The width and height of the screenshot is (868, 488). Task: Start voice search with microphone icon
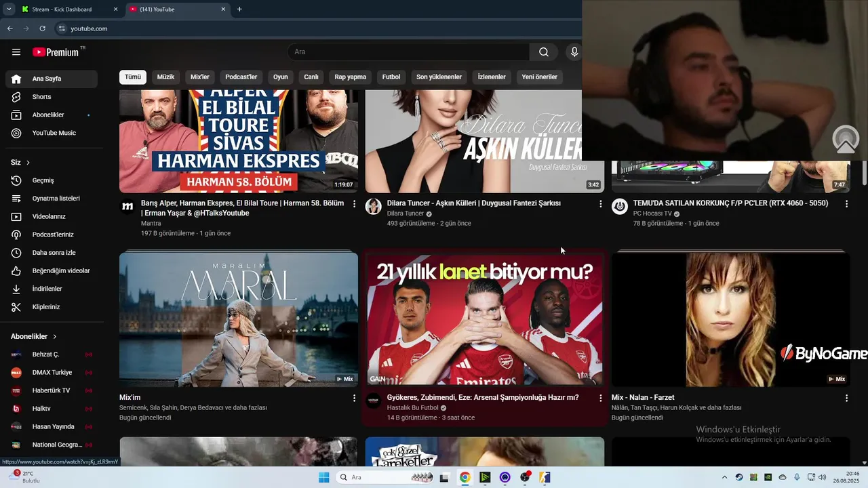pos(574,52)
